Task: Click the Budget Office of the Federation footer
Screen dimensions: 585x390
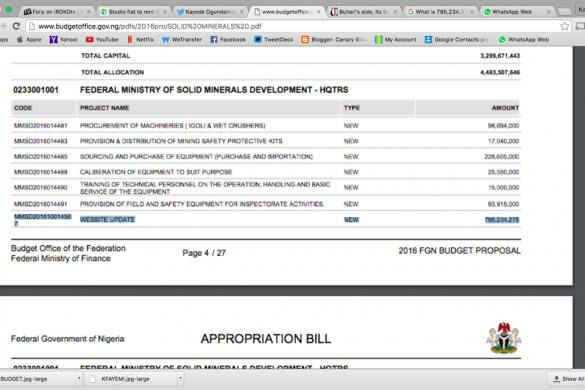Action: [68, 248]
